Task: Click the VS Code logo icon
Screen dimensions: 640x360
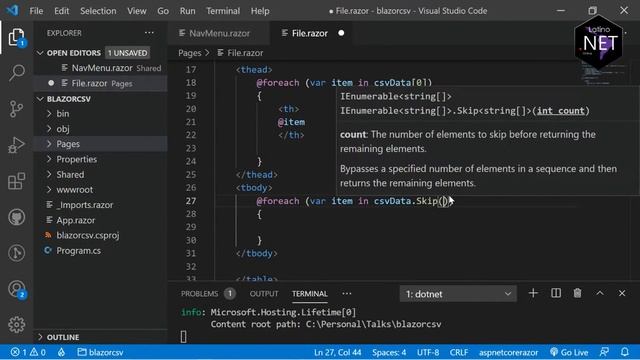Action: point(13,11)
